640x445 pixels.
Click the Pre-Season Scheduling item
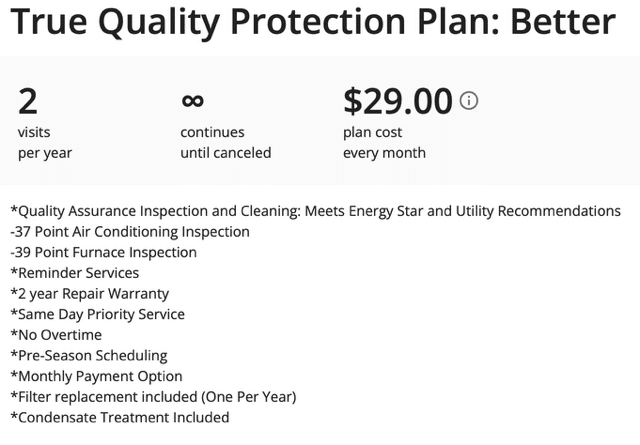click(89, 356)
